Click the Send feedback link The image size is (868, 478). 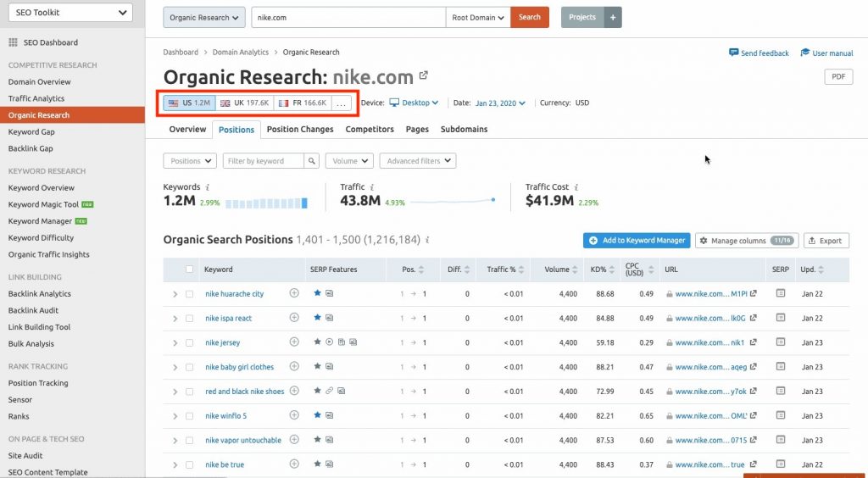tap(759, 53)
